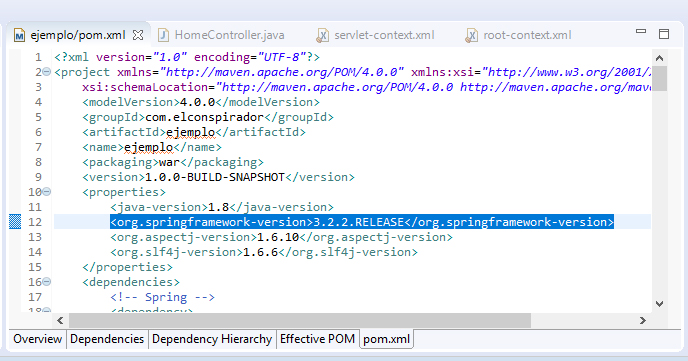Viewport: 688px width, 361px height.
Task: Click the XML icon on root-context tab
Action: pos(472,36)
